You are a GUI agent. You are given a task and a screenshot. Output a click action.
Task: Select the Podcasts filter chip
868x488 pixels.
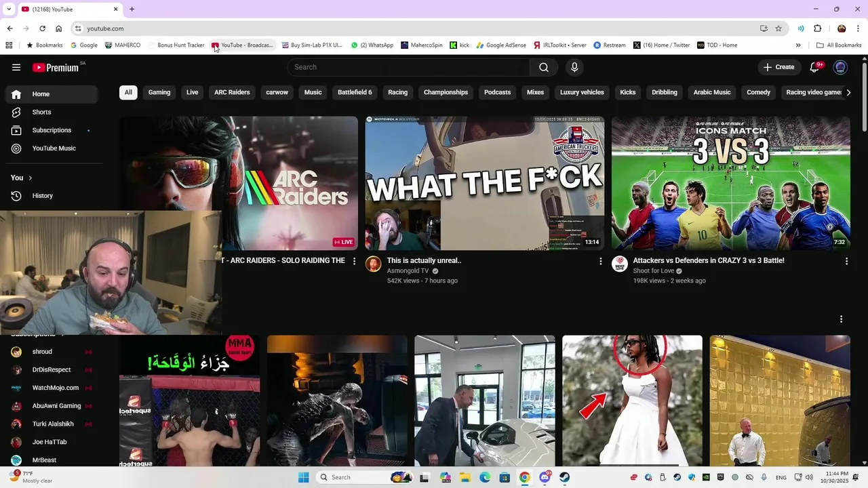click(x=497, y=92)
